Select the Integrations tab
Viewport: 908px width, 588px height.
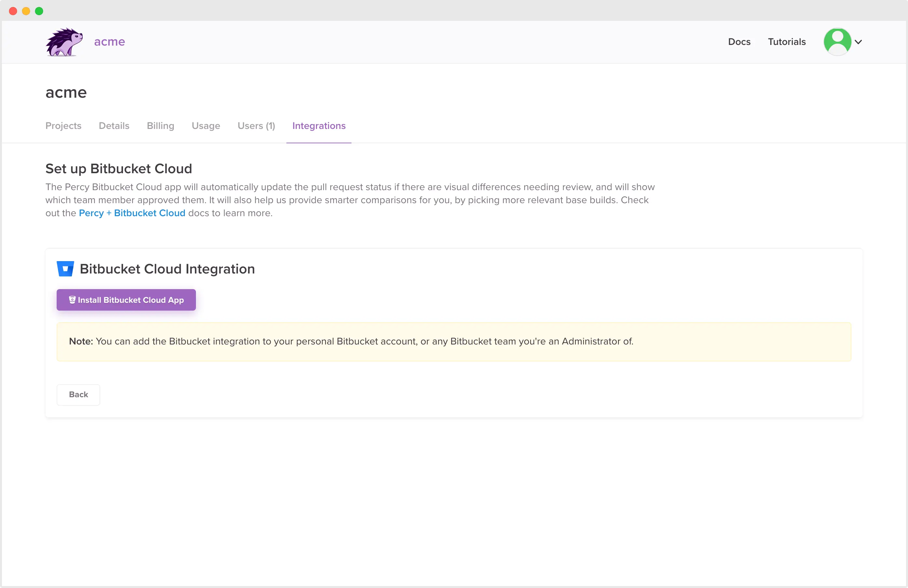(319, 126)
